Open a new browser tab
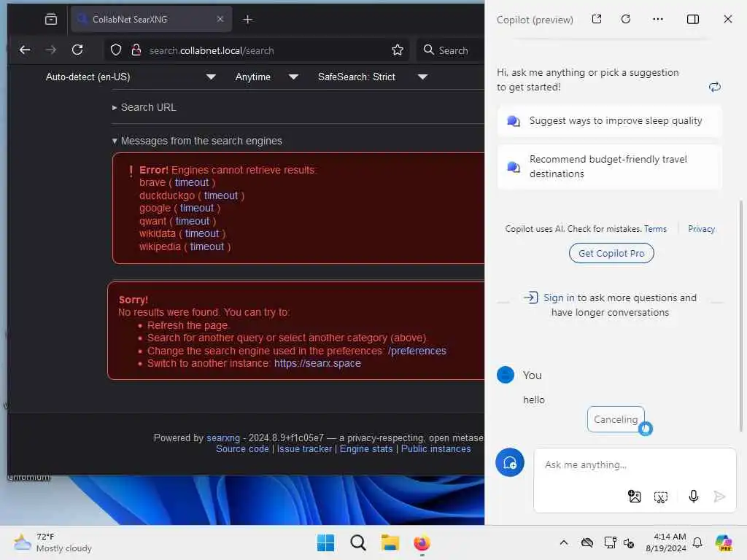Screen dimensions: 747x560 click(x=248, y=20)
